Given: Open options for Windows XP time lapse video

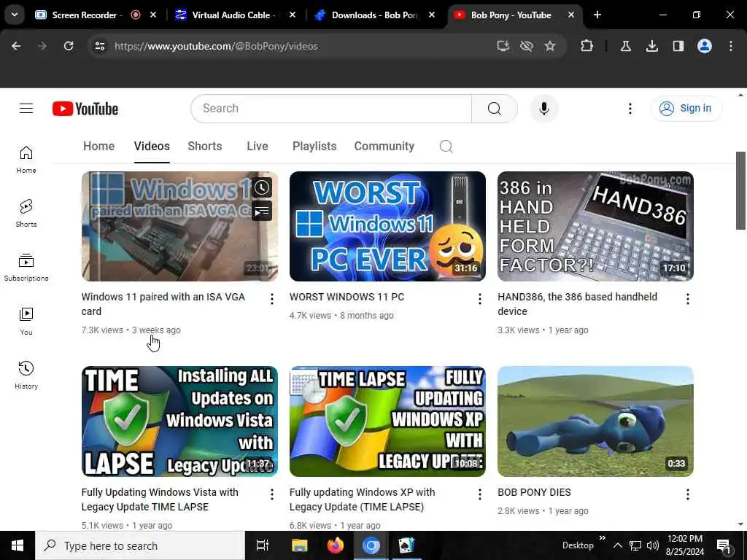Looking at the screenshot, I should pos(480,494).
